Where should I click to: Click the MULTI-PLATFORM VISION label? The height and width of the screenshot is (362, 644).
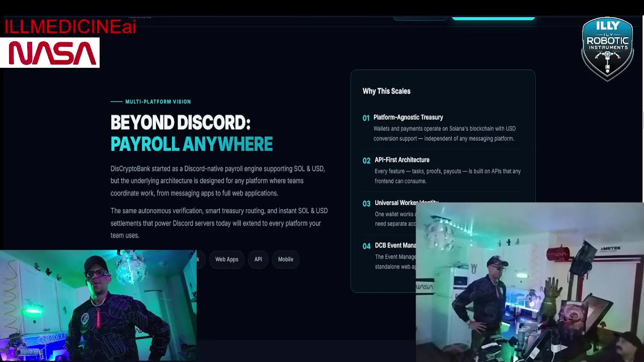[158, 102]
